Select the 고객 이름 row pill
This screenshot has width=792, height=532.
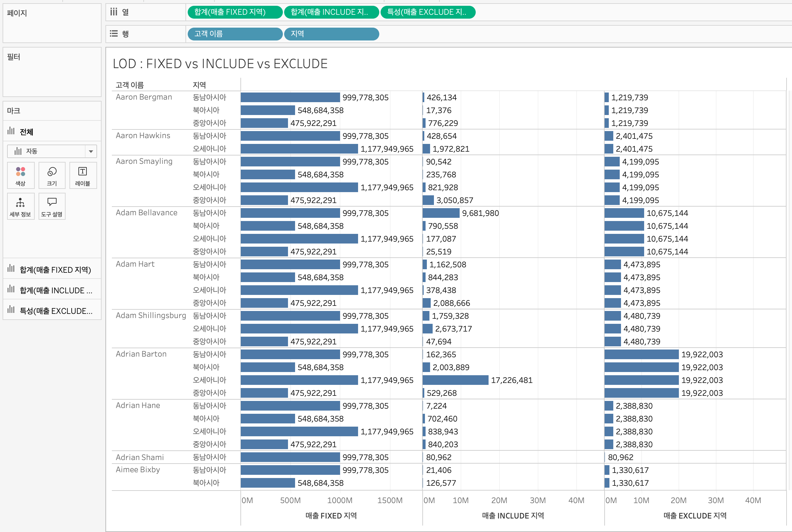click(x=235, y=34)
